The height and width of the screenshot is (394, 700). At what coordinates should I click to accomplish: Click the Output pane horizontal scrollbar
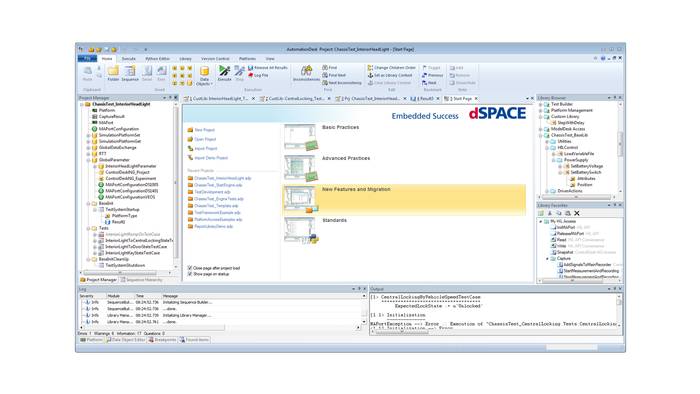494,332
